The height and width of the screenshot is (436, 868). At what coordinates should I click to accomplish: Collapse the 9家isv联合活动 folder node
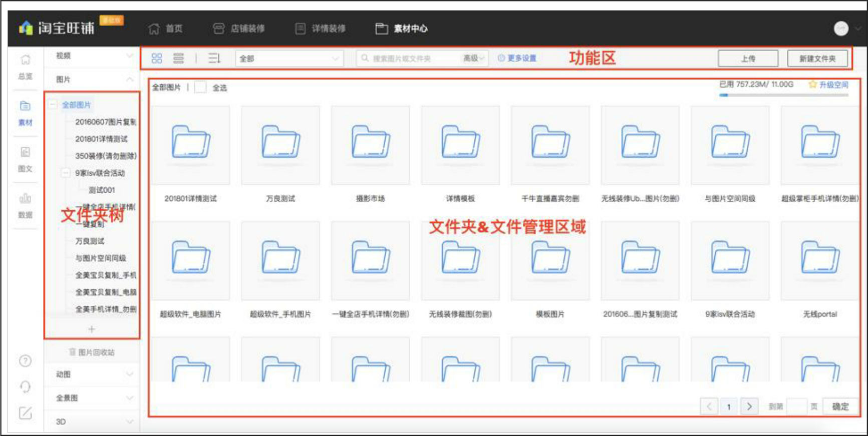tap(66, 173)
